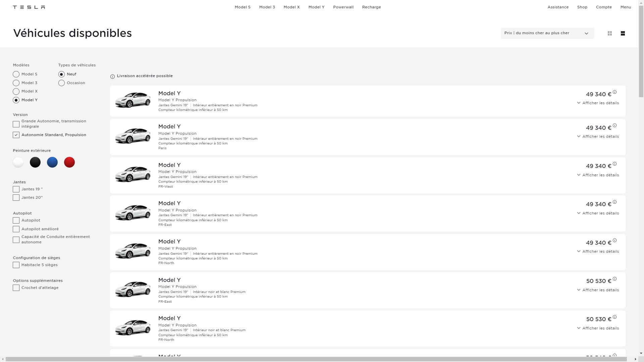The height and width of the screenshot is (362, 644).
Task: Open Compte account link
Action: tap(604, 7)
